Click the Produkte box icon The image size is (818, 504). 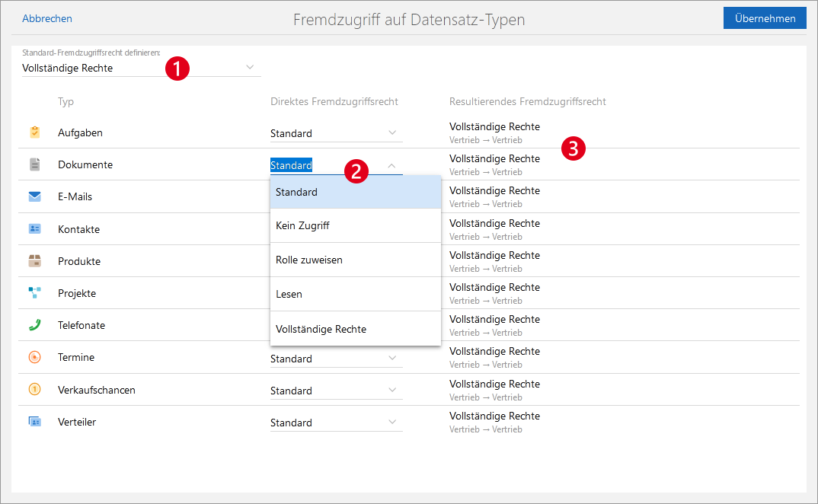pyautogui.click(x=34, y=261)
